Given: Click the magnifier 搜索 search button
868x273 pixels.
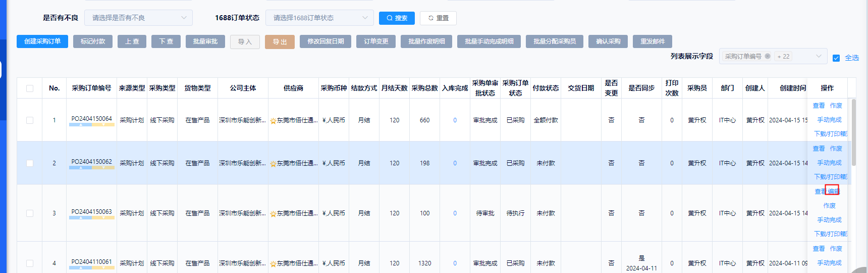Looking at the screenshot, I should pos(397,18).
